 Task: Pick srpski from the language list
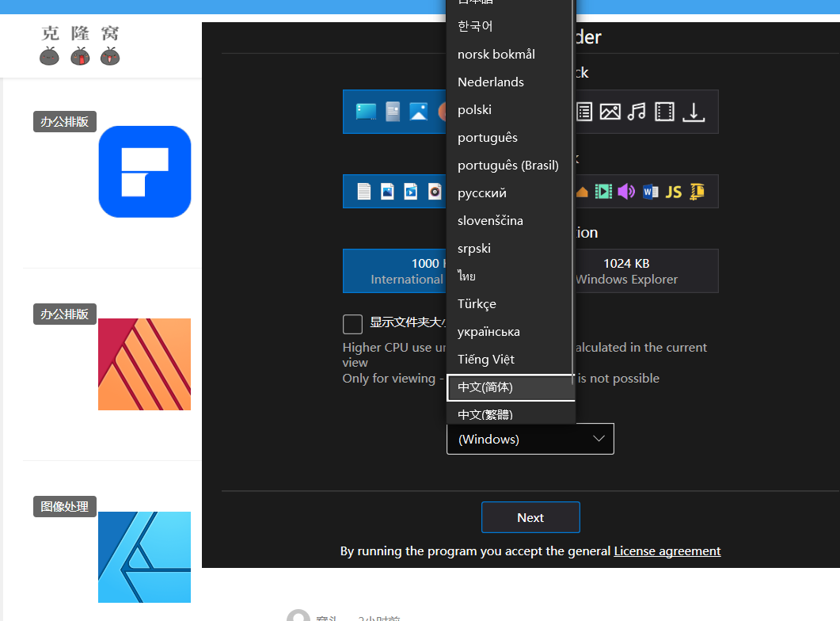(510, 249)
